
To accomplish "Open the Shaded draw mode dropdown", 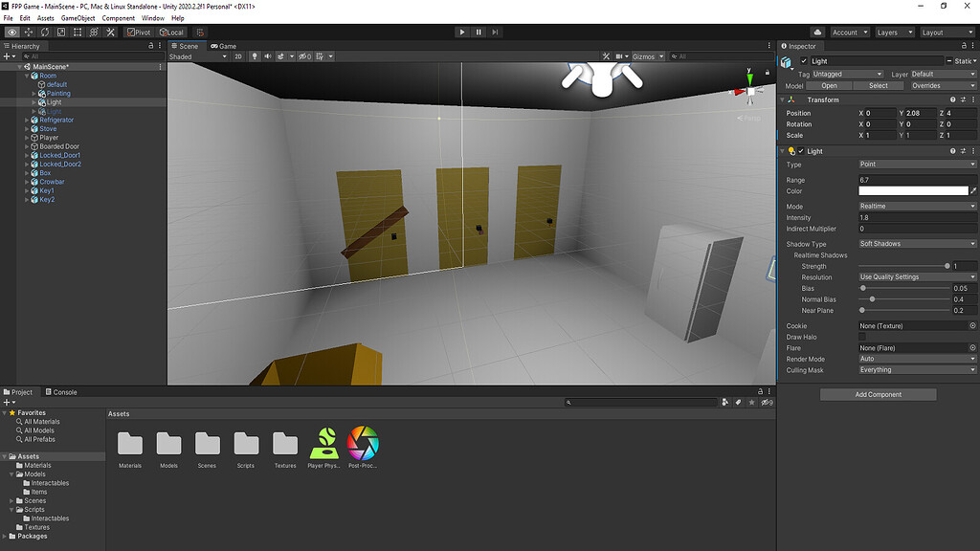I will pos(196,55).
